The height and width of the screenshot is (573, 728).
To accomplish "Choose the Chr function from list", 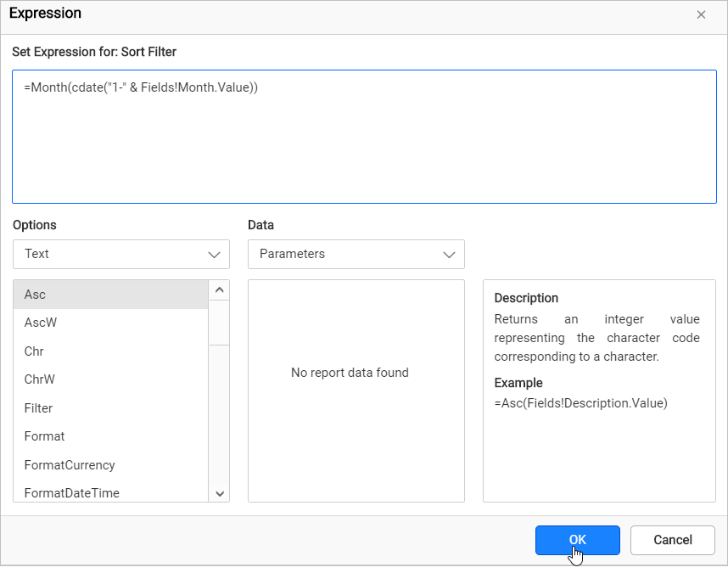I will (x=110, y=351).
